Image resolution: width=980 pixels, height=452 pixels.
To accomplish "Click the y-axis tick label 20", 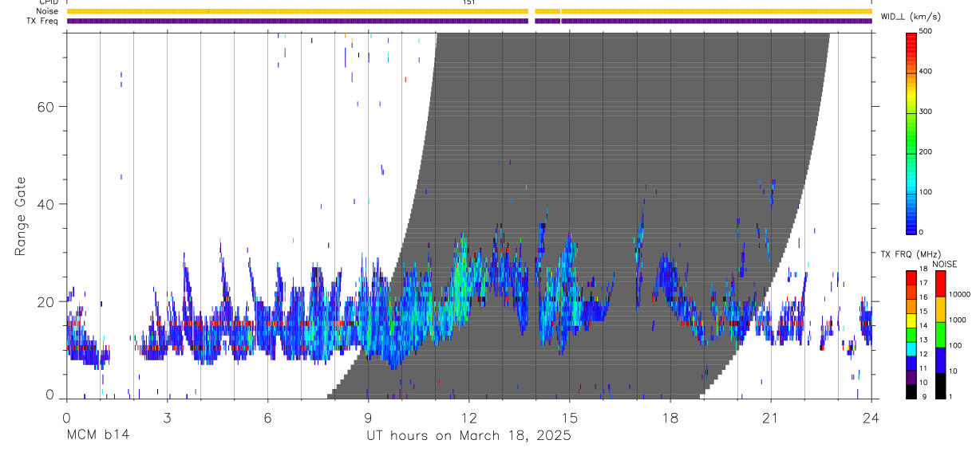I will 47,301.
